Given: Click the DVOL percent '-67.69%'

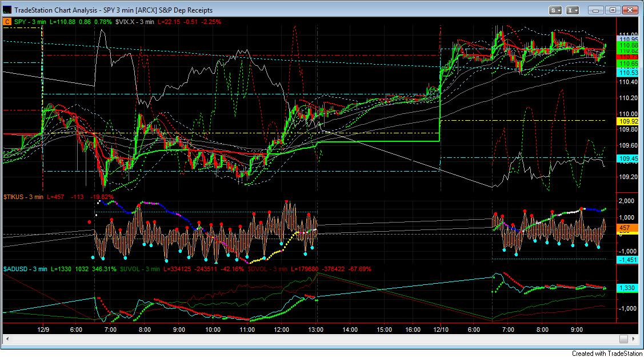Looking at the screenshot, I should tap(359, 269).
